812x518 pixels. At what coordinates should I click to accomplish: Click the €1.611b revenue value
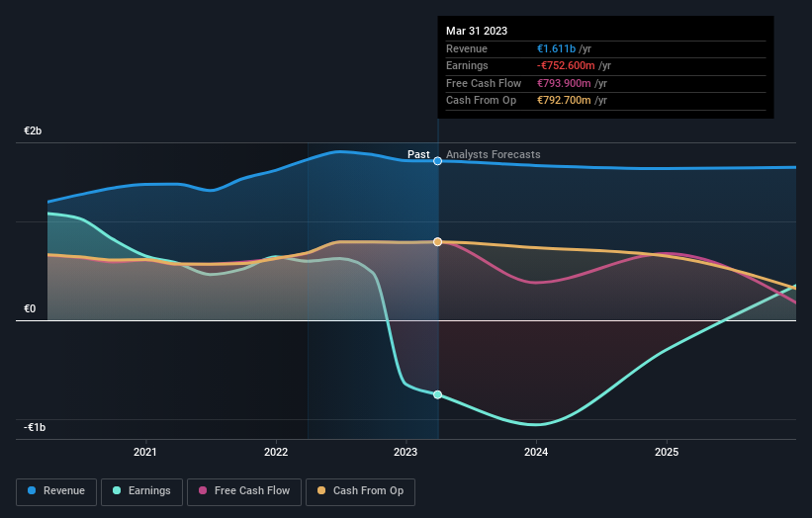pyautogui.click(x=556, y=48)
